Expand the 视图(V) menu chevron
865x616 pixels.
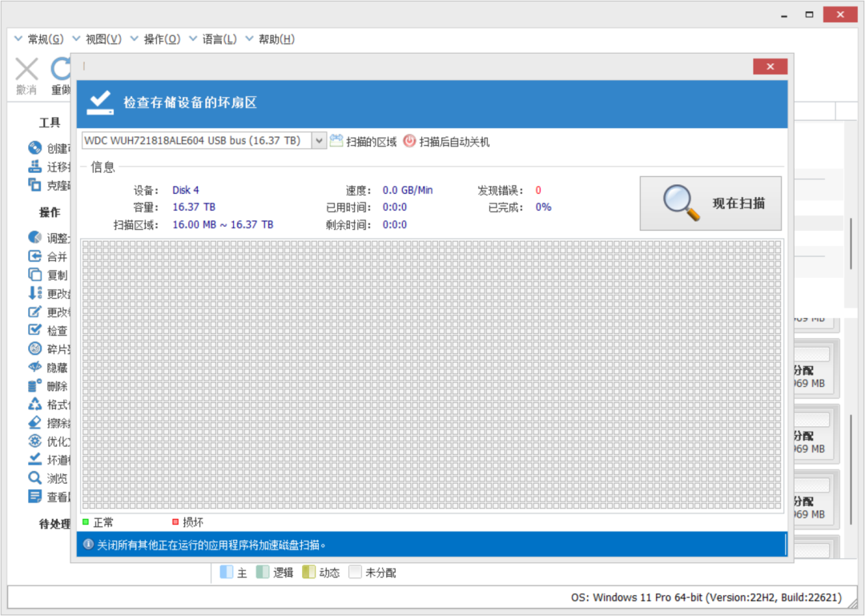coord(77,38)
